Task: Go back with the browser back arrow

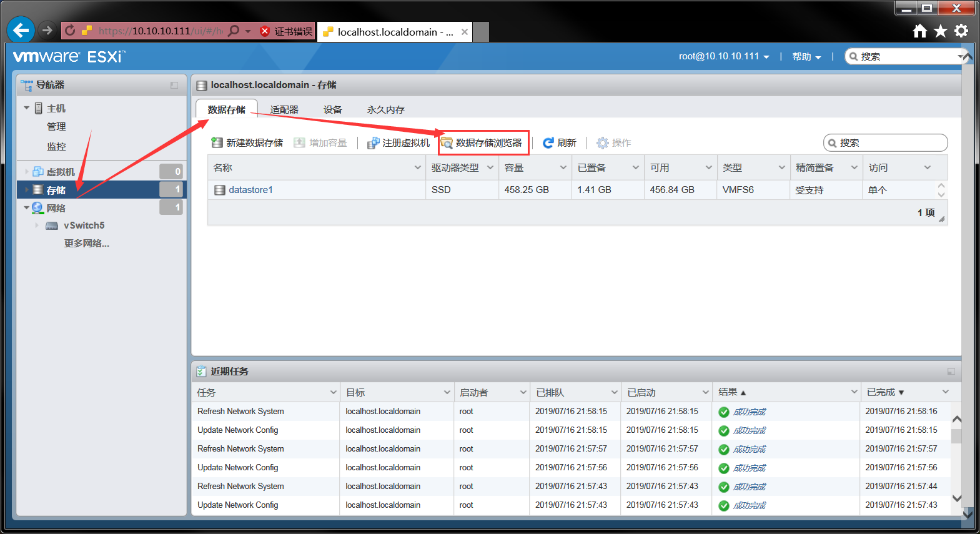Action: (21, 30)
